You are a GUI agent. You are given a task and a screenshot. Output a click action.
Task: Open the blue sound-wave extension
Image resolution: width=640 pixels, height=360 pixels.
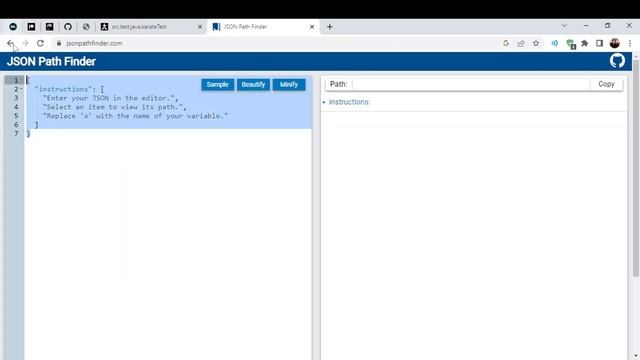555,43
